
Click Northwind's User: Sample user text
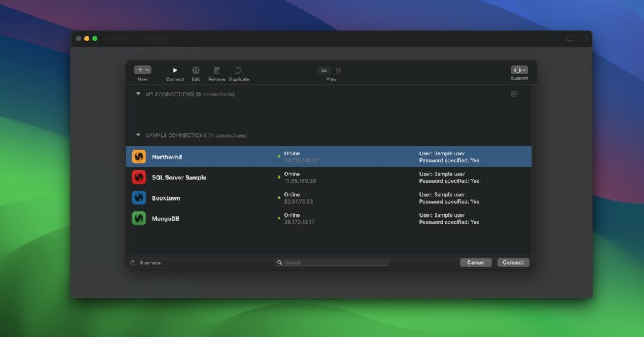(442, 153)
